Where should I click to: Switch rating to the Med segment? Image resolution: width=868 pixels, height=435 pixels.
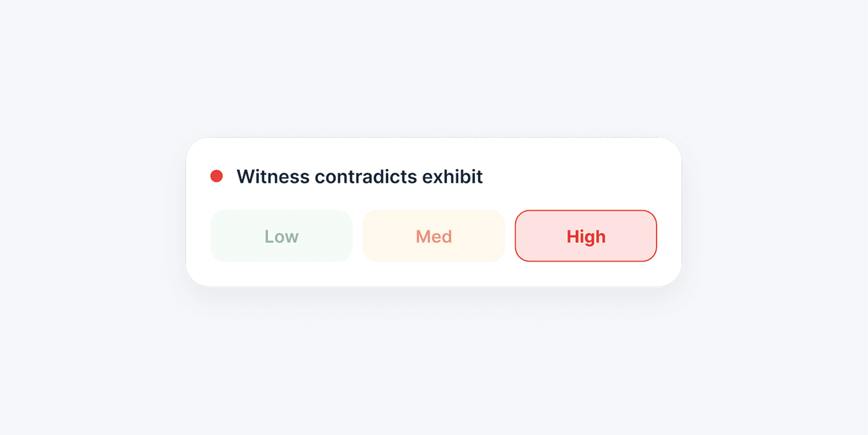pyautogui.click(x=434, y=236)
